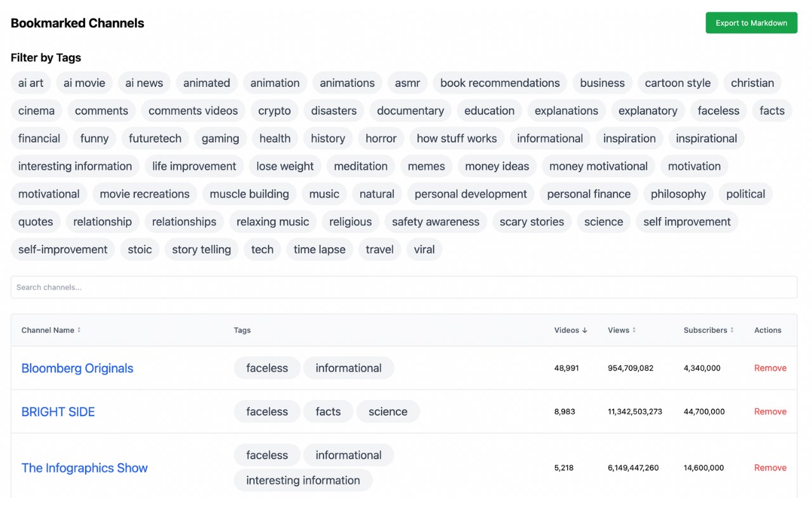Viewport: 812px width, 508px height.
Task: Click 'interesting information' tag in Infographics Show row
Action: pos(303,481)
